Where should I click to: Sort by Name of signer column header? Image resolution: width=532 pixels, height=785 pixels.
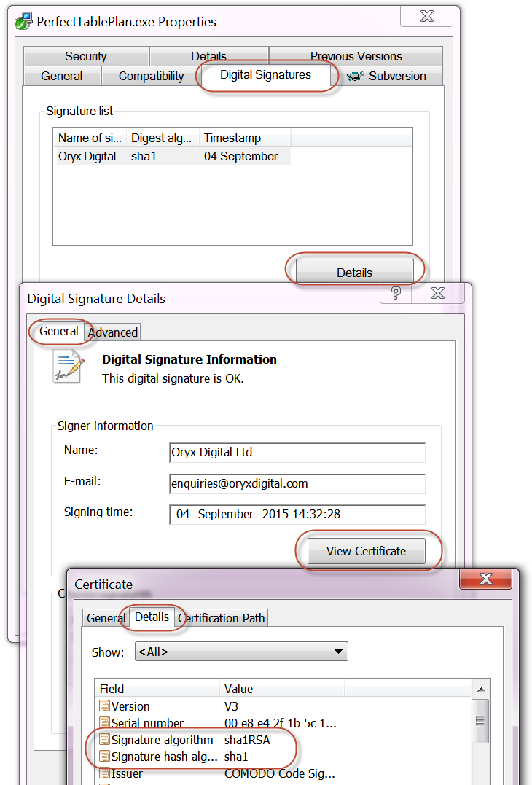tap(90, 138)
